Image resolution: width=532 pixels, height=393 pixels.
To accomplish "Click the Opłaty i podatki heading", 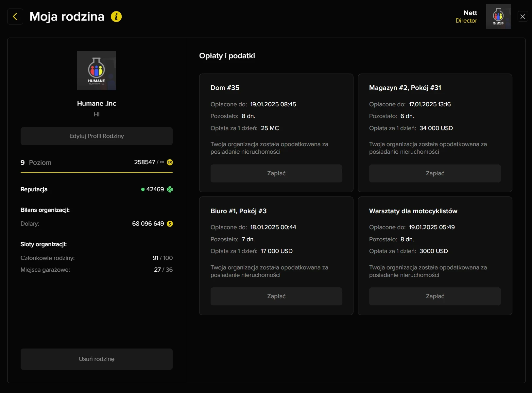I will [x=227, y=56].
